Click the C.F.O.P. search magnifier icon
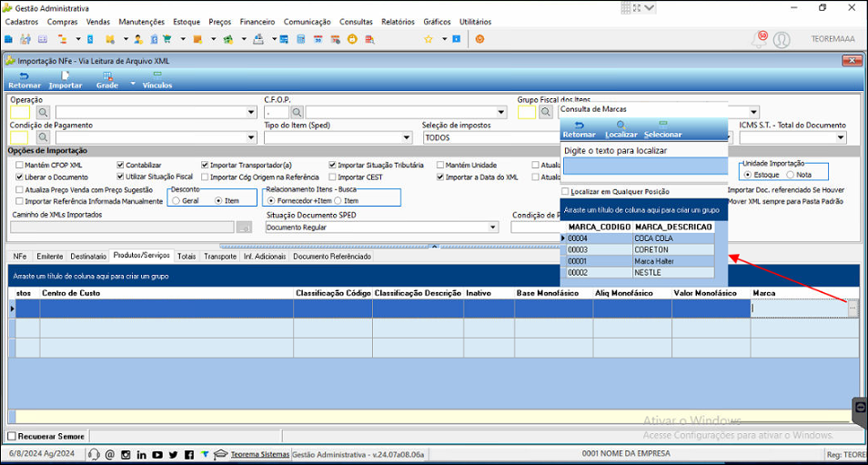 (x=297, y=112)
